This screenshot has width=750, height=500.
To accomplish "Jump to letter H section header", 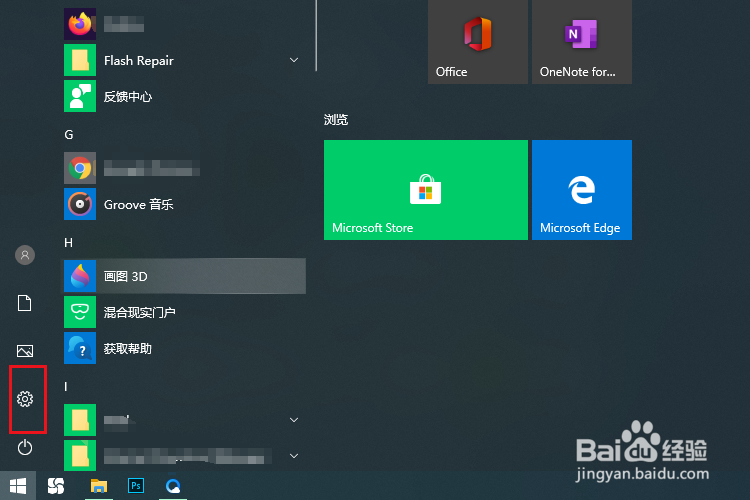I will coord(69,243).
